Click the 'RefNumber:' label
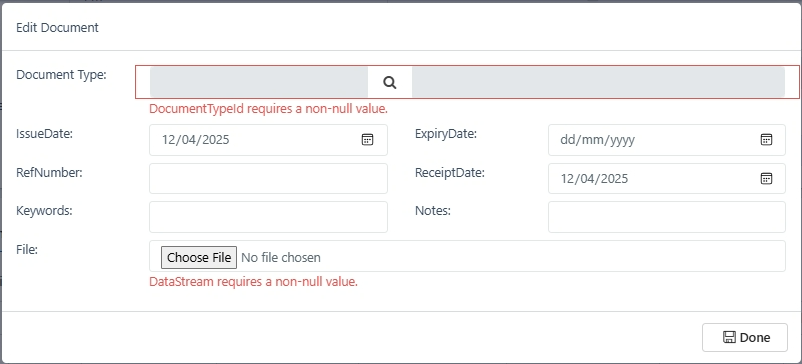Screen dimensions: 802x364 click(50, 173)
